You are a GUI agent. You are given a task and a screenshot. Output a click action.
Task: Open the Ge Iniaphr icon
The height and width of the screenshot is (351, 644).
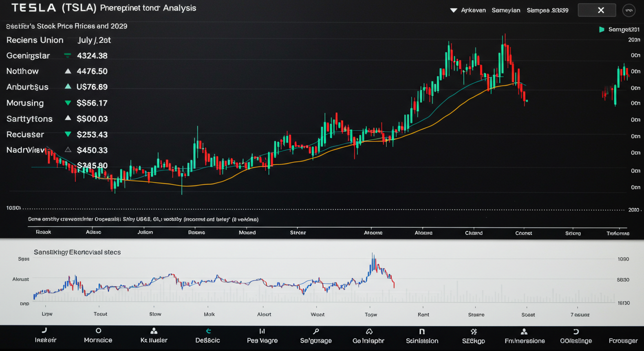[x=369, y=331]
